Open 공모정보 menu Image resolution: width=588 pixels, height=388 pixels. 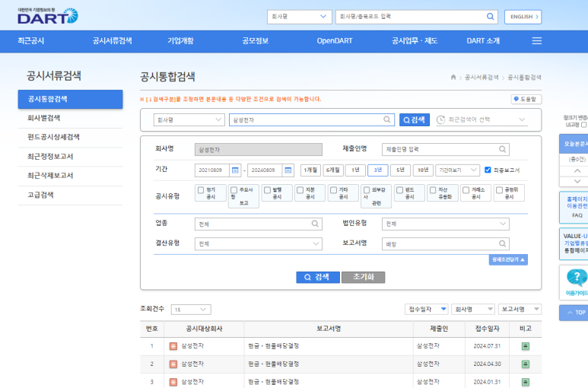[x=256, y=41]
